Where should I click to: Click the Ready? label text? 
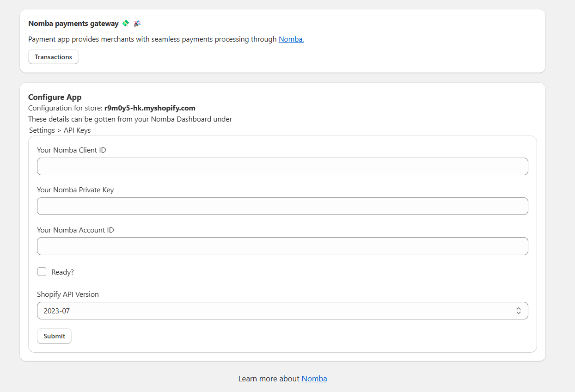tap(62, 272)
